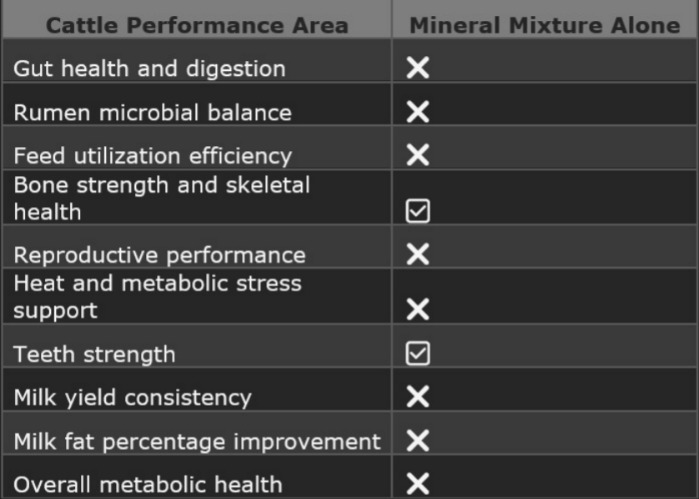The image size is (699, 499).
Task: Select the Gut health and digestion row label
Action: click(149, 69)
